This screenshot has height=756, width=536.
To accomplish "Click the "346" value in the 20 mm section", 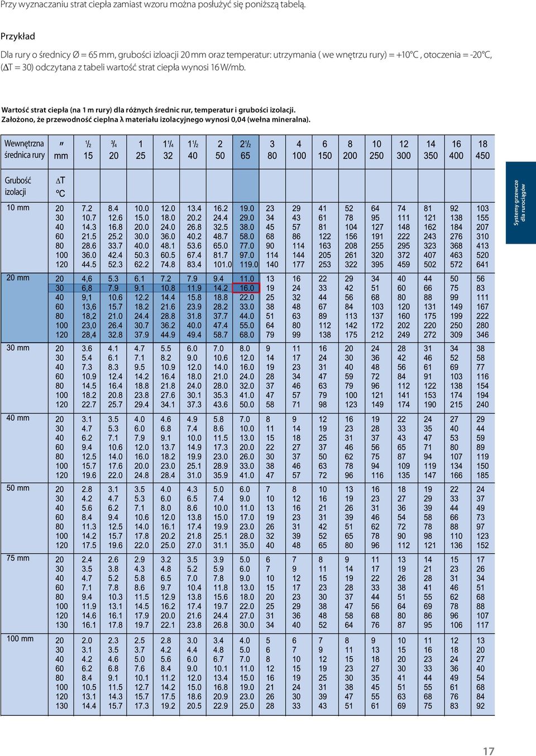I will (482, 335).
